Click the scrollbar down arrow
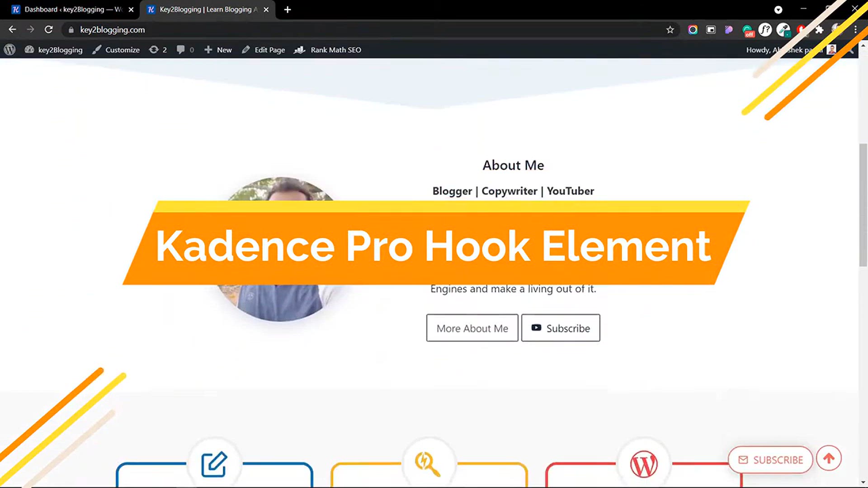The height and width of the screenshot is (488, 868). pyautogui.click(x=863, y=483)
